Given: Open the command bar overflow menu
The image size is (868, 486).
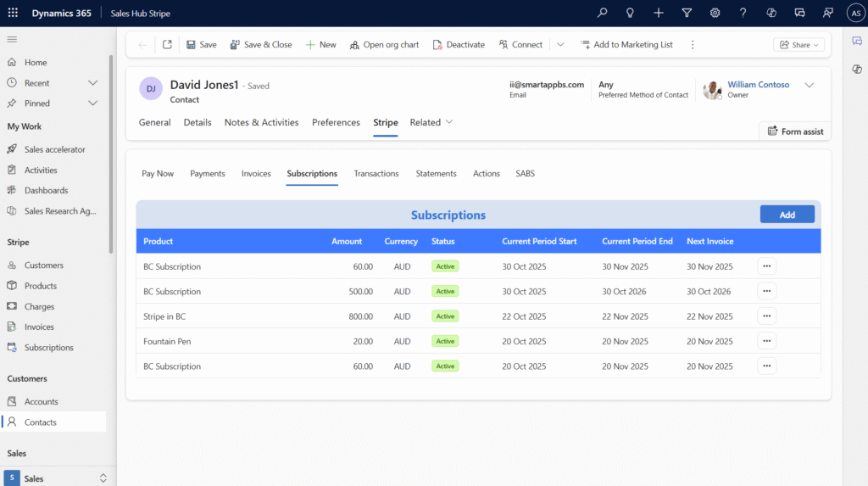Looking at the screenshot, I should pos(693,44).
